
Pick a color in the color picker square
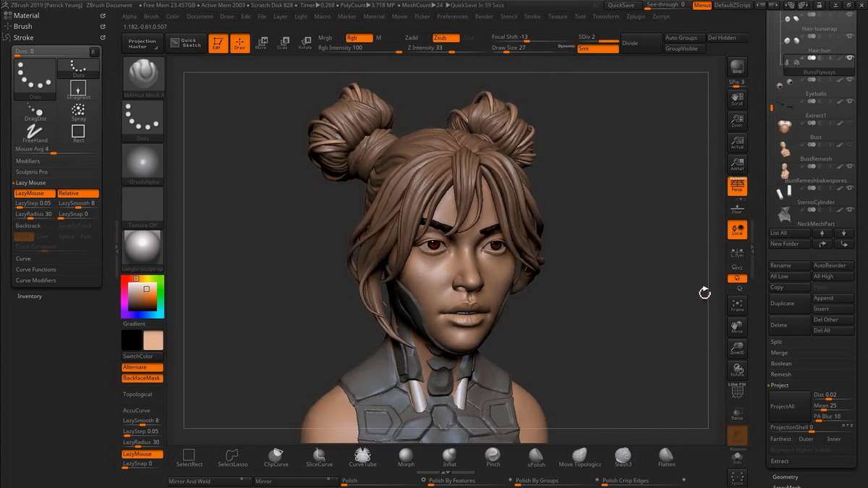pos(142,296)
